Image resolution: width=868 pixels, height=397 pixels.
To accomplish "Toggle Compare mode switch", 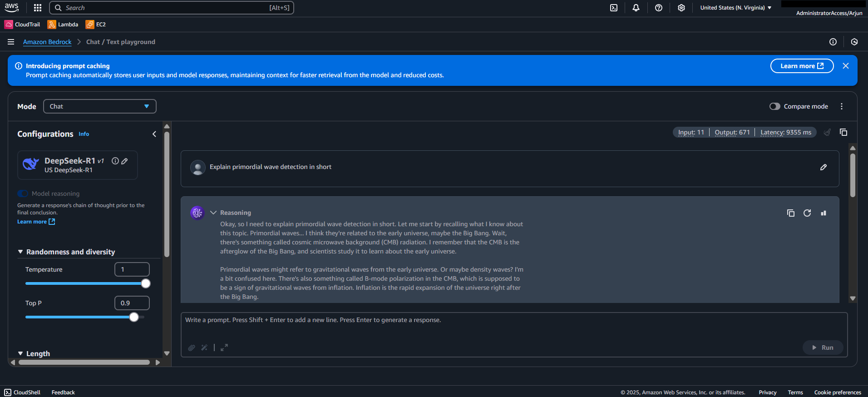I will click(775, 106).
